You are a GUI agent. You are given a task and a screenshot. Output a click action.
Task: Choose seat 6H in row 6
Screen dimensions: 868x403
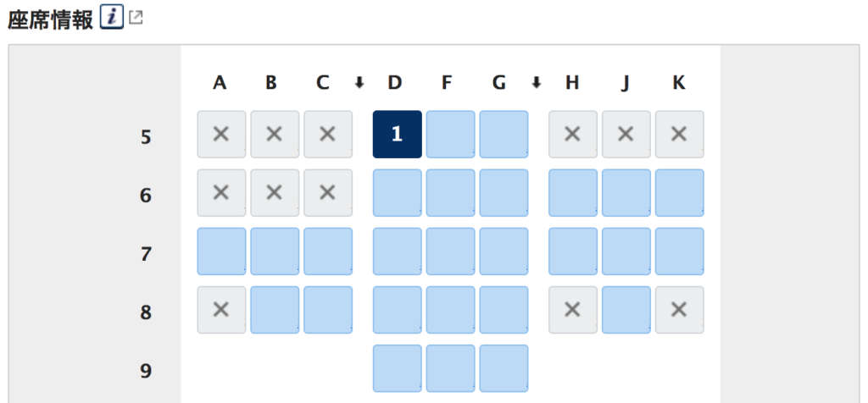tap(573, 193)
